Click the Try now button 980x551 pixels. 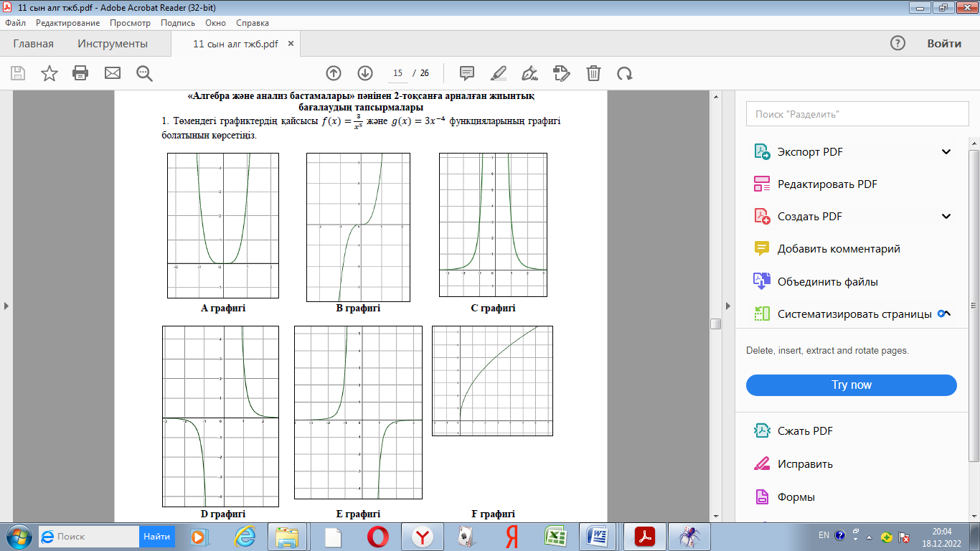click(852, 385)
